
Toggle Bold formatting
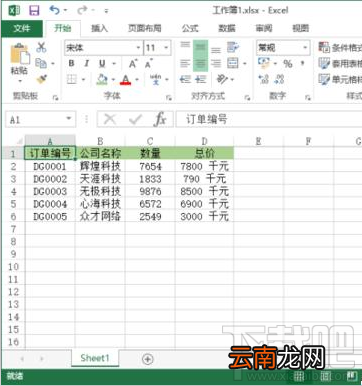(71, 63)
